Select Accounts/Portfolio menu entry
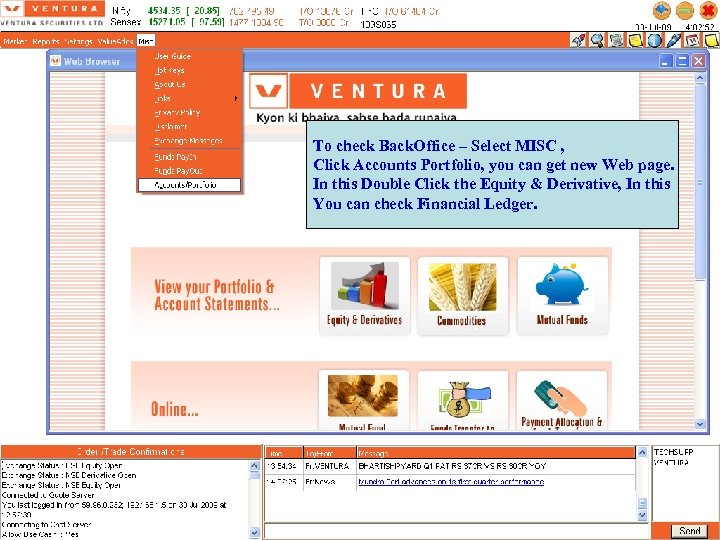Viewport: 720px width, 540px height. [189, 185]
